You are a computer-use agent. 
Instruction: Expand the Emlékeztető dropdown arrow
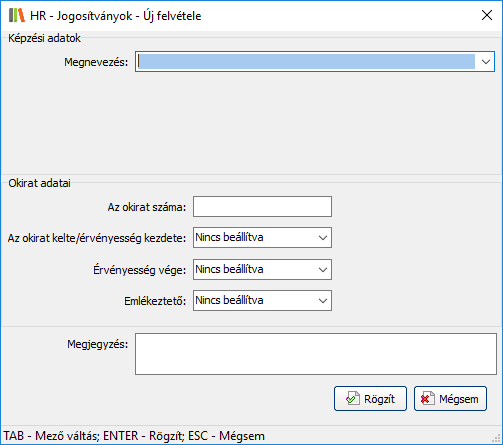[x=323, y=301]
